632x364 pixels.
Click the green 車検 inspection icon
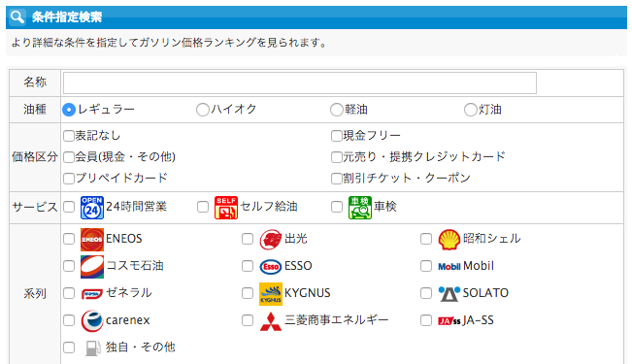[359, 208]
